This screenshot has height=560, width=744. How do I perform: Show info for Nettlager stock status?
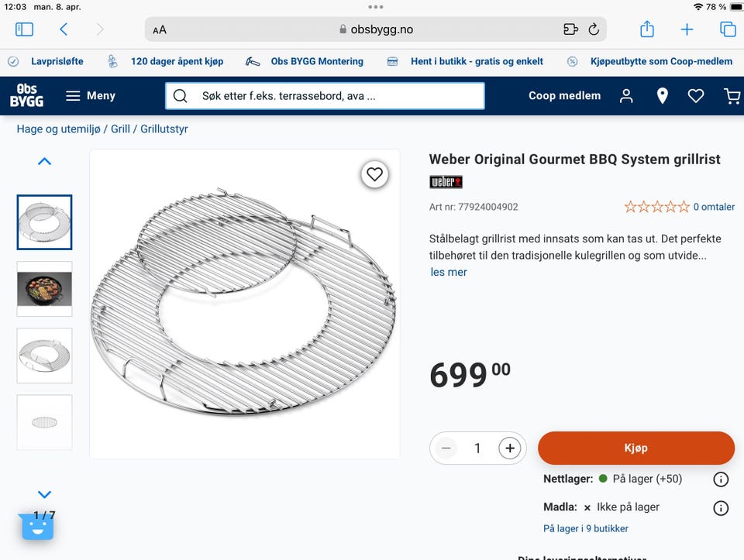720,479
